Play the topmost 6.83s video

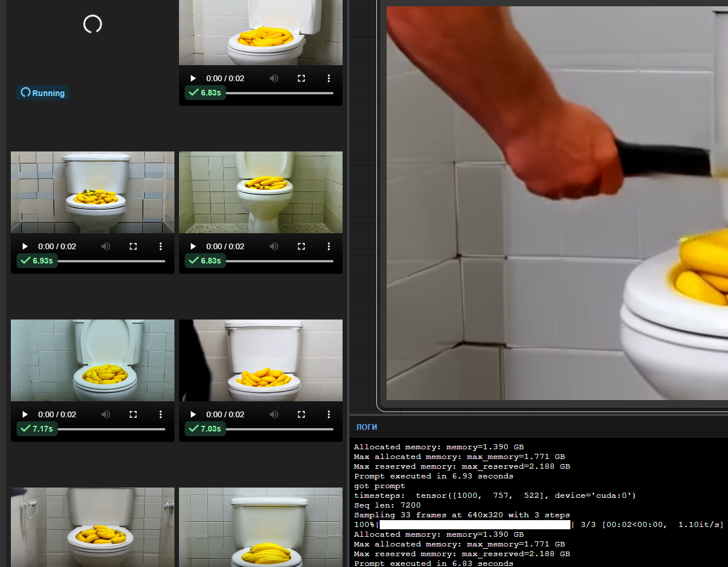click(193, 78)
